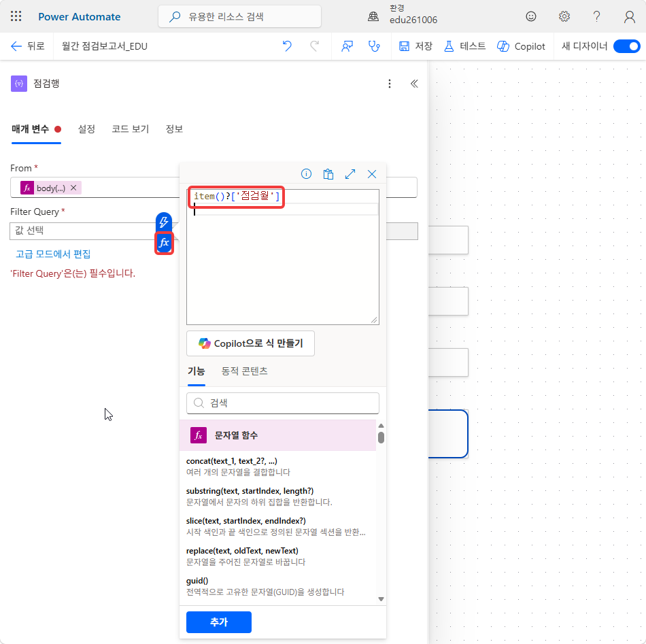The width and height of the screenshot is (646, 644).
Task: Click the Power Automate title link
Action: click(79, 16)
